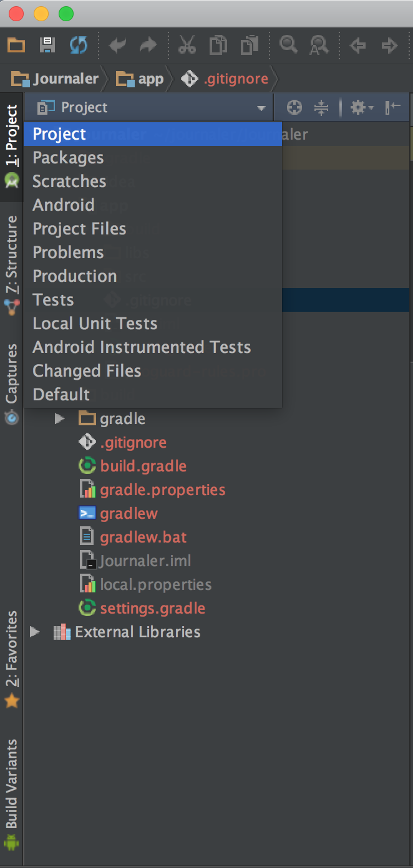Select Production scope option

[153, 276]
